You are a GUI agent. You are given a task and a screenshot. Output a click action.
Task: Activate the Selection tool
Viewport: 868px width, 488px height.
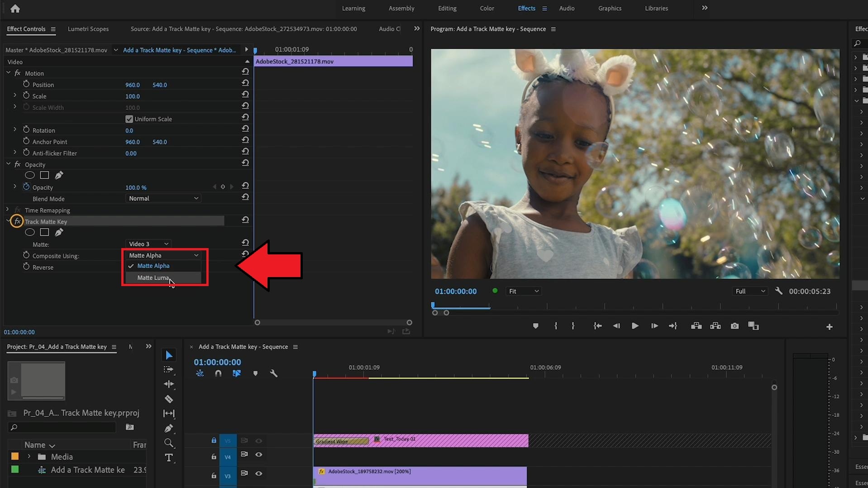(169, 355)
